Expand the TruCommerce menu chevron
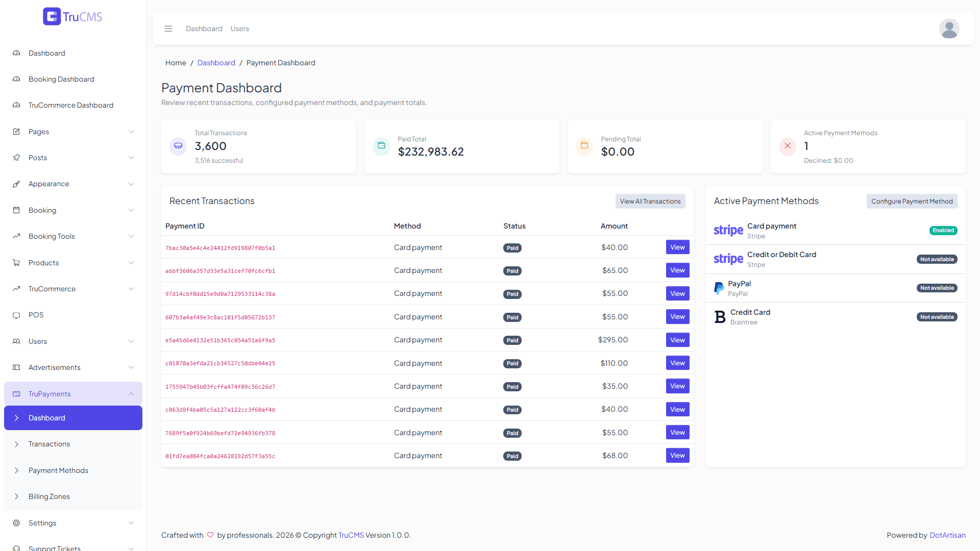 pyautogui.click(x=131, y=289)
